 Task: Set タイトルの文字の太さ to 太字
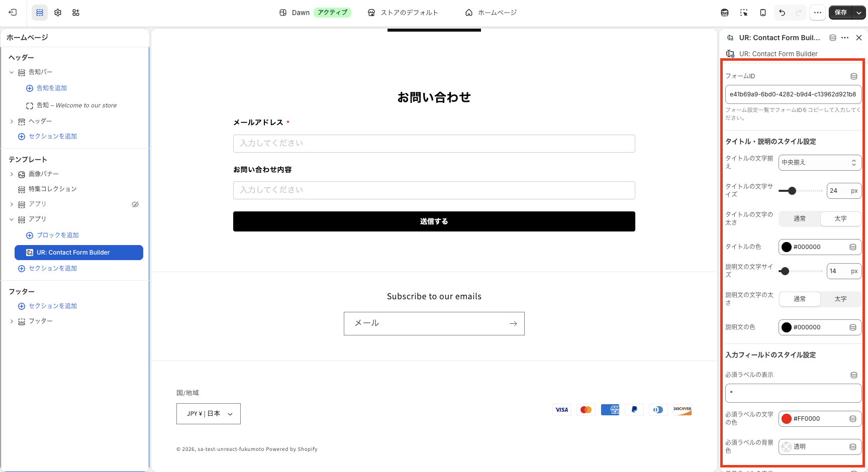click(841, 219)
